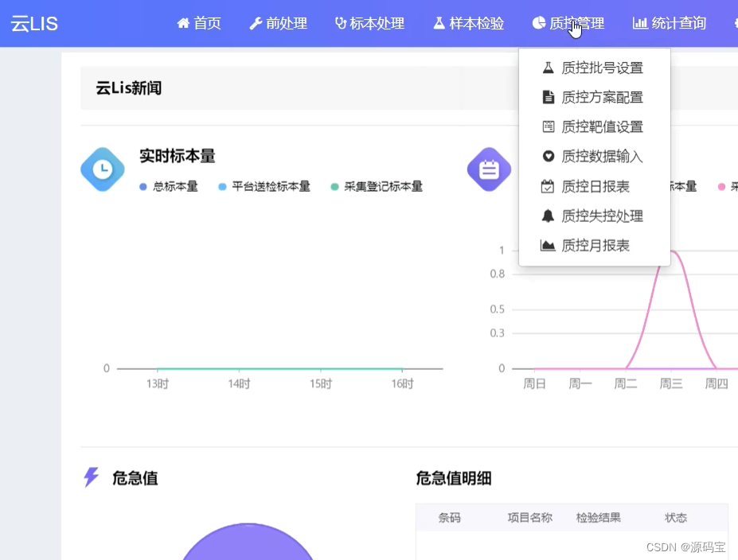The width and height of the screenshot is (738, 560).
Task: Click the bell icon beside 质控失控处理
Action: tap(548, 215)
